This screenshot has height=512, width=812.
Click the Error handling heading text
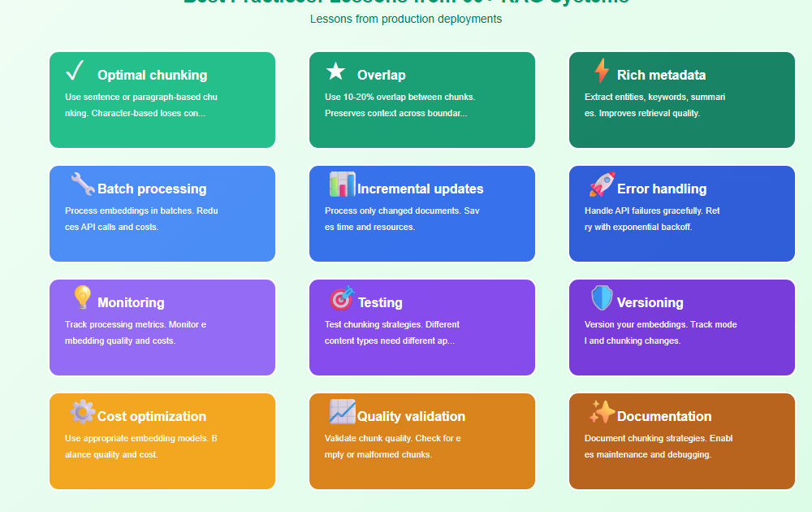pos(662,189)
